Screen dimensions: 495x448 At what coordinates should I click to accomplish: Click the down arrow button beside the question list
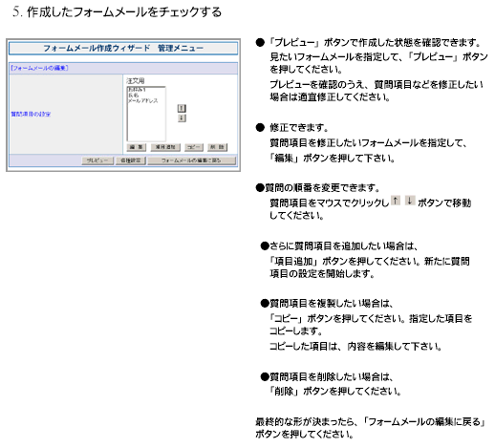[182, 118]
